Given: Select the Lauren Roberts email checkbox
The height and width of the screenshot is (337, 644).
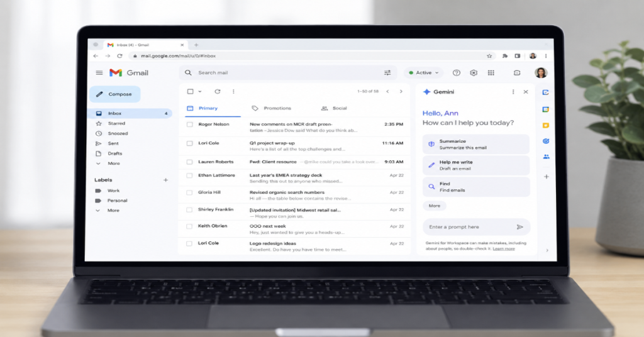Looking at the screenshot, I should (190, 162).
